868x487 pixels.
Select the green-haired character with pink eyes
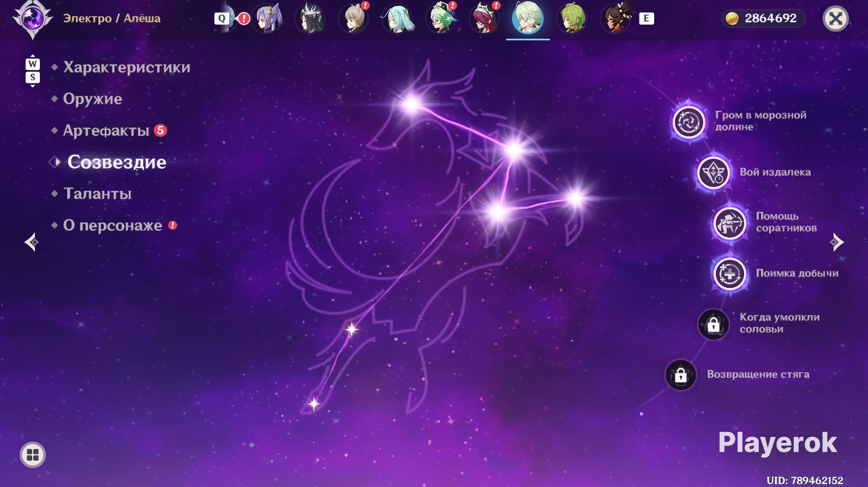(572, 18)
